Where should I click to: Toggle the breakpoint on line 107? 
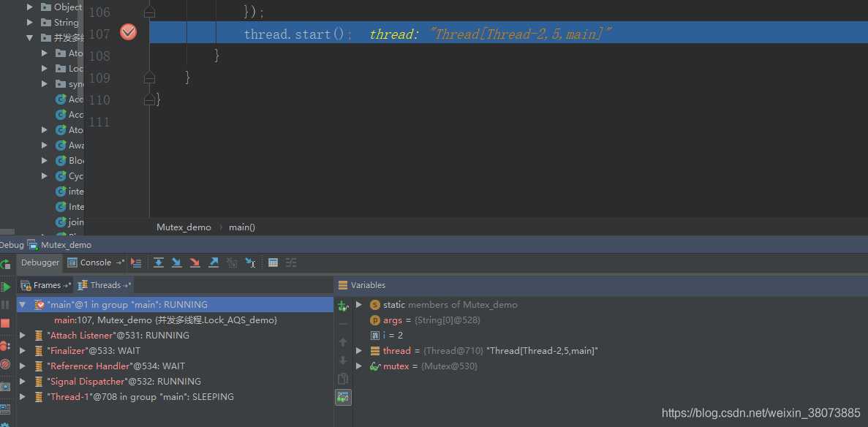pos(128,32)
